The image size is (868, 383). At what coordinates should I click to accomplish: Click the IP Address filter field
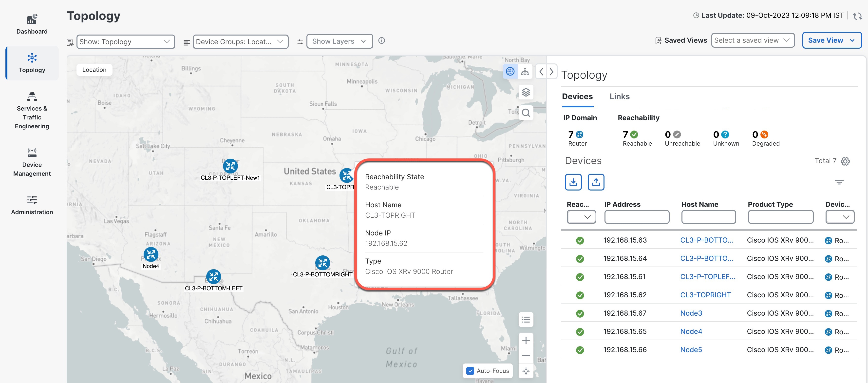point(637,217)
